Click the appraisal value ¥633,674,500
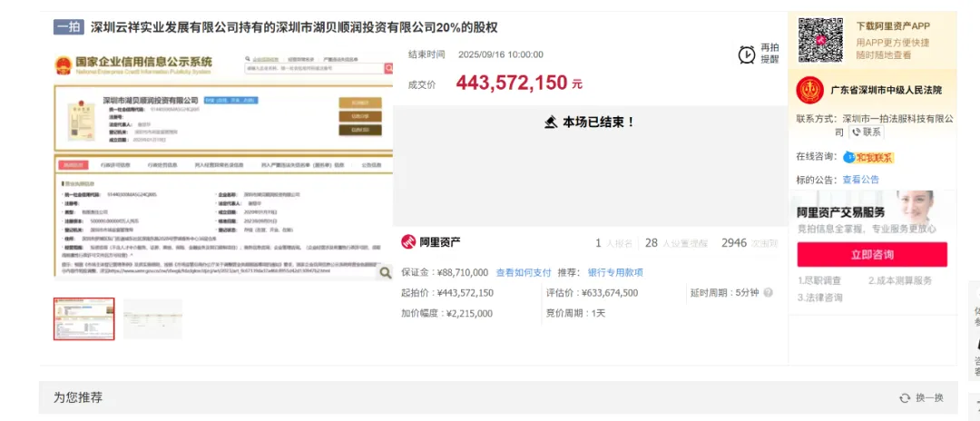The width and height of the screenshot is (980, 421). (x=610, y=293)
